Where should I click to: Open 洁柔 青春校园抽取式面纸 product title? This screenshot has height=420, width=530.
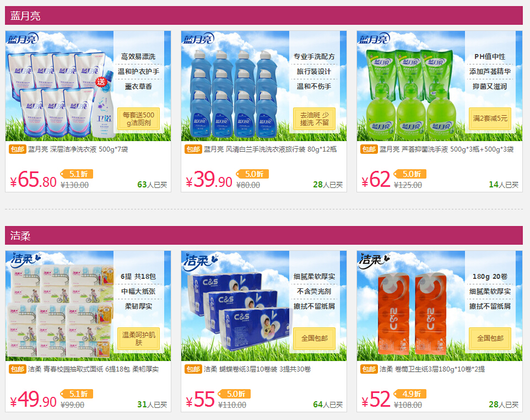click(93, 369)
